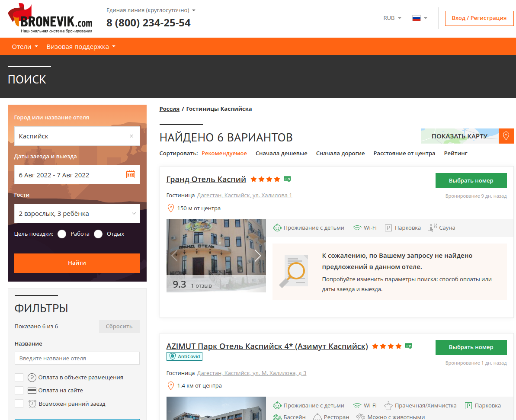Click the ruble icon for pay-at-property filter
This screenshot has width=516, height=420.
pos(32,377)
